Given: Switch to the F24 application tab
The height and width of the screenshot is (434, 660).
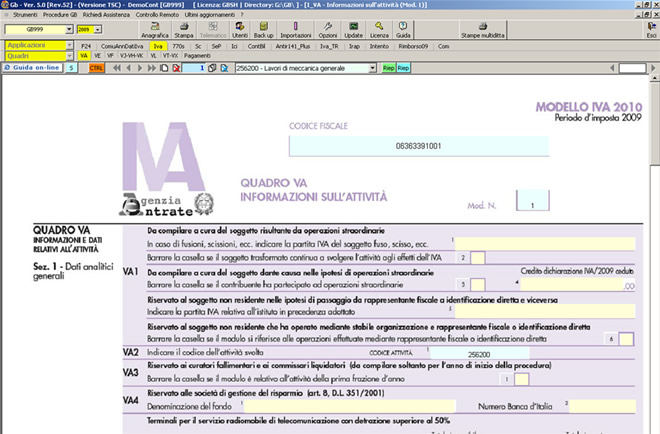Looking at the screenshot, I should [86, 46].
